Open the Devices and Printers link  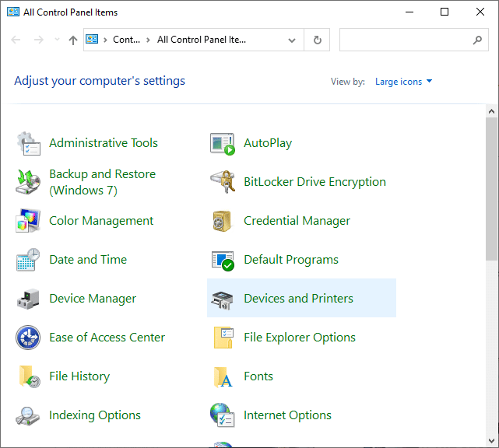click(x=298, y=299)
